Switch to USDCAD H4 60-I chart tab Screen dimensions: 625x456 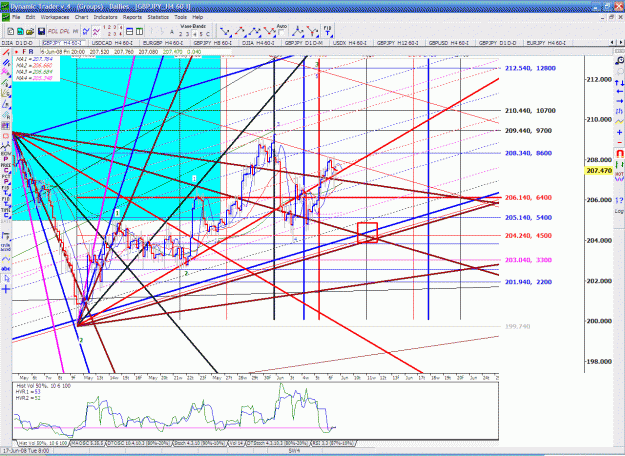point(112,43)
